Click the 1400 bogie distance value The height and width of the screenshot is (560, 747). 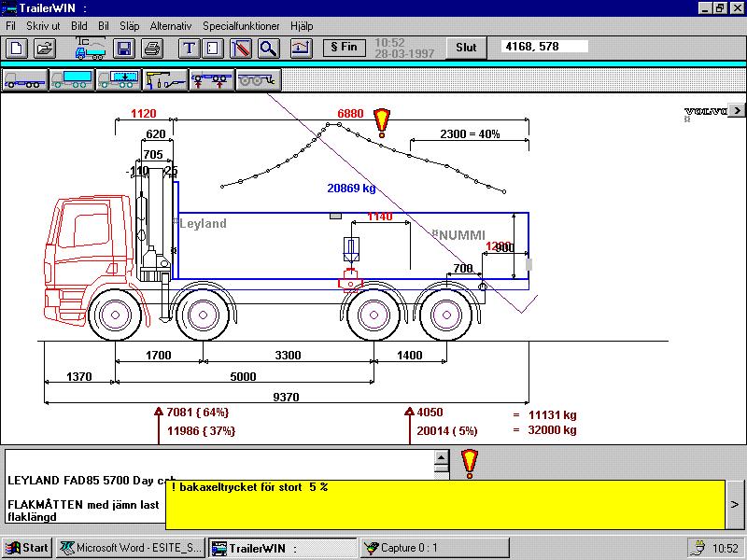pyautogui.click(x=409, y=356)
